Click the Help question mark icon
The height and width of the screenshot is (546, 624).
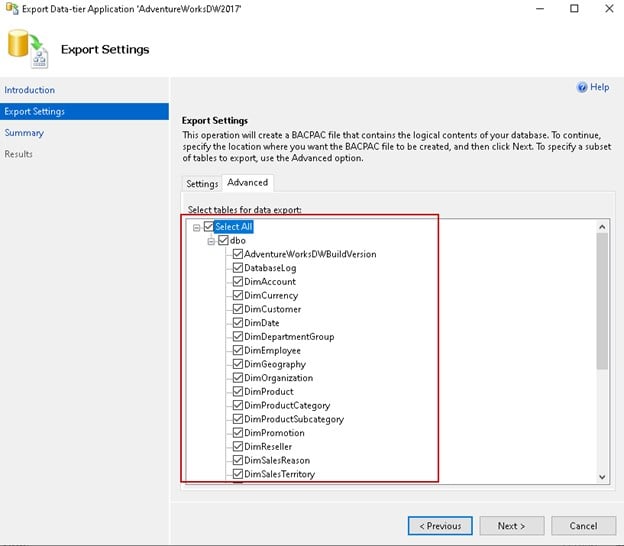[x=582, y=88]
